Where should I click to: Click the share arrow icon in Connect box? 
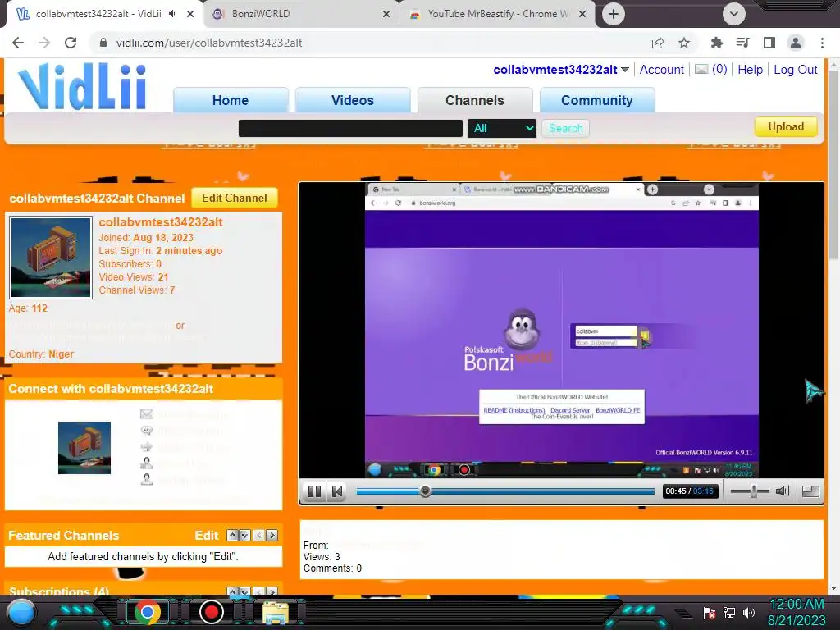pyautogui.click(x=147, y=446)
